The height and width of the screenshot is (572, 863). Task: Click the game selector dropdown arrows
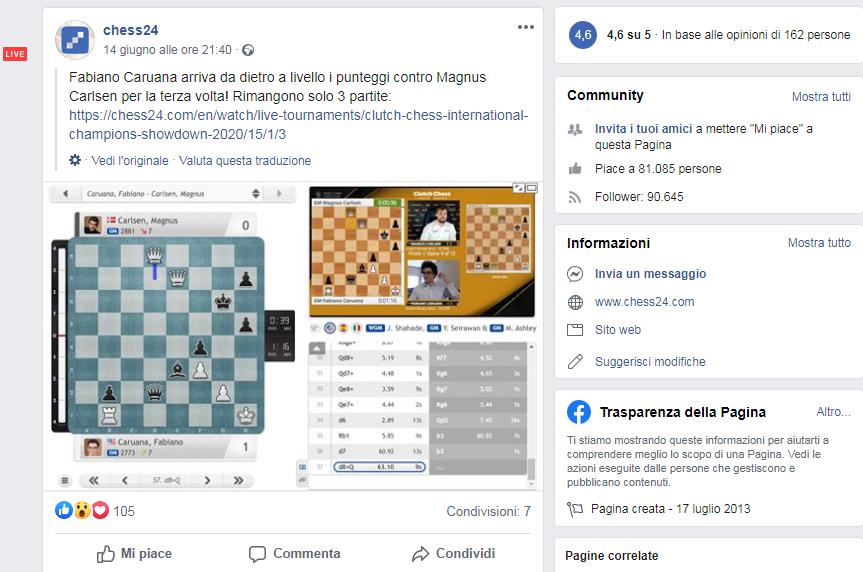(256, 194)
